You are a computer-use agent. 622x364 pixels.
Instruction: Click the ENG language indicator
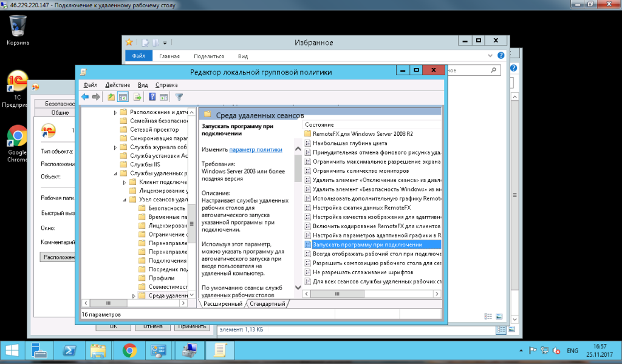tap(572, 351)
